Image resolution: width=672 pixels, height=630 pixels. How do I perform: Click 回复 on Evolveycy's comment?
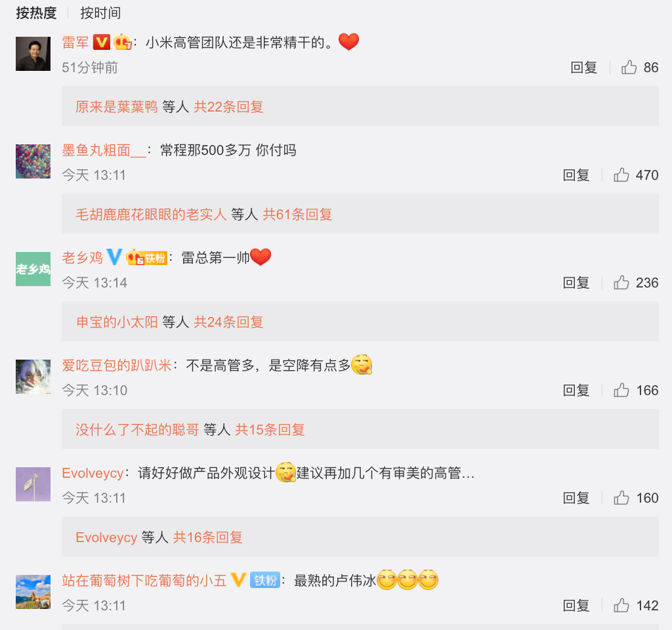pyautogui.click(x=576, y=498)
